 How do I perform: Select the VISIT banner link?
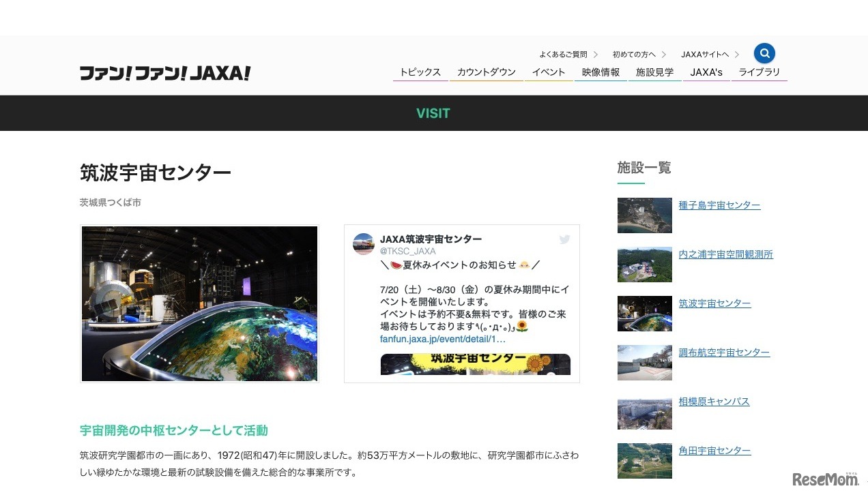[x=433, y=113]
